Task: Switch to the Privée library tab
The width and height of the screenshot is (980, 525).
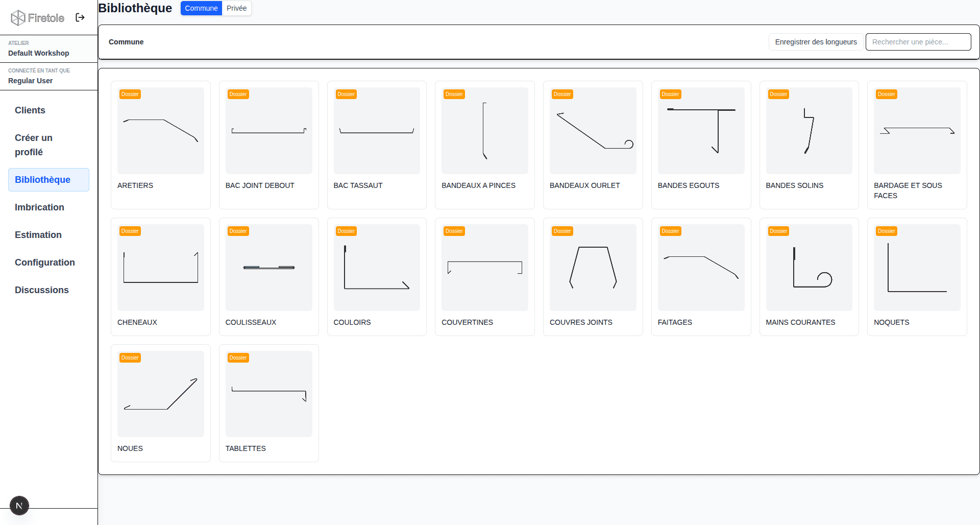Action: coord(237,8)
